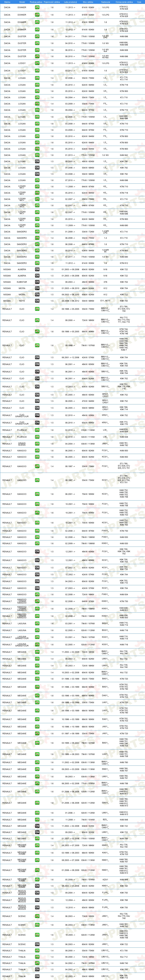
Task: Click the '04.2011 ->' production date in Duster row
Action: (70, 37)
